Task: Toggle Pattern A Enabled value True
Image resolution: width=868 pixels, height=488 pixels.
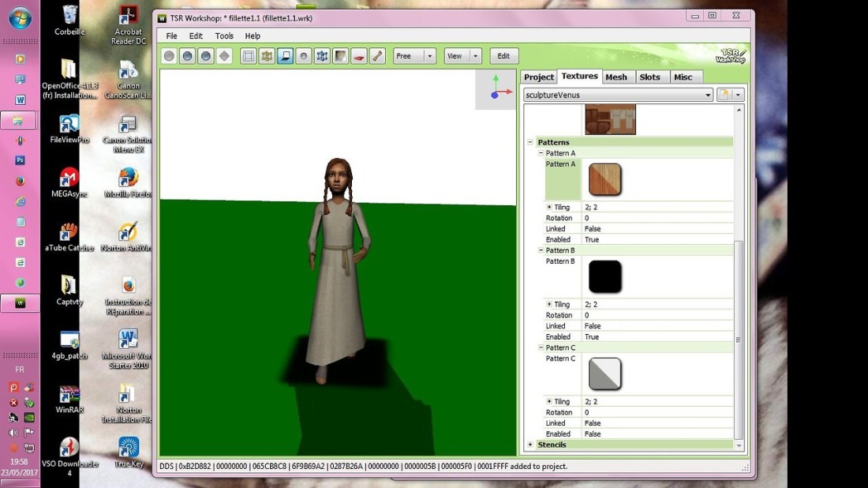Action: click(x=592, y=239)
